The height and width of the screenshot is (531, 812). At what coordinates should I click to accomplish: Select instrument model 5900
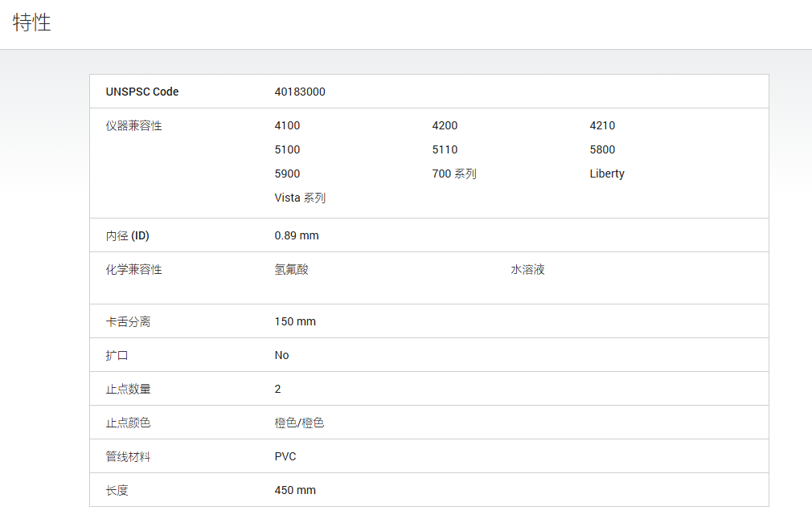coord(287,174)
